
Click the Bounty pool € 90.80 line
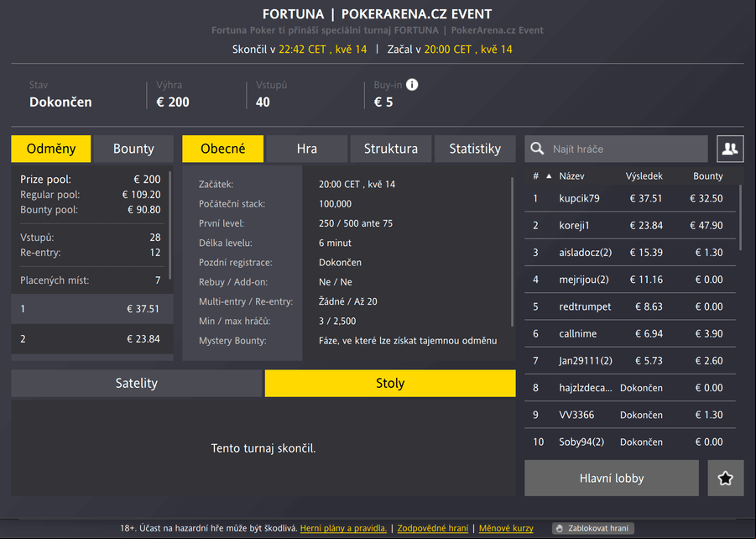90,209
